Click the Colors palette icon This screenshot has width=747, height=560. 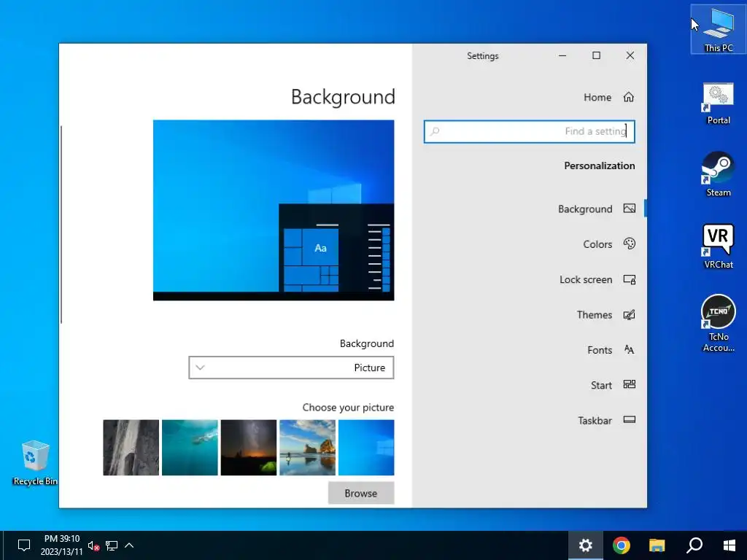coord(630,244)
